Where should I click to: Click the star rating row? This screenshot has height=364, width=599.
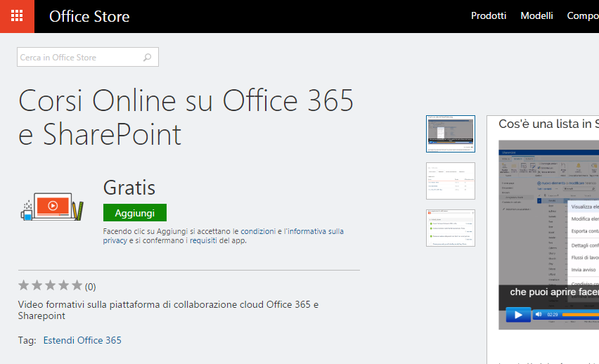click(x=50, y=285)
